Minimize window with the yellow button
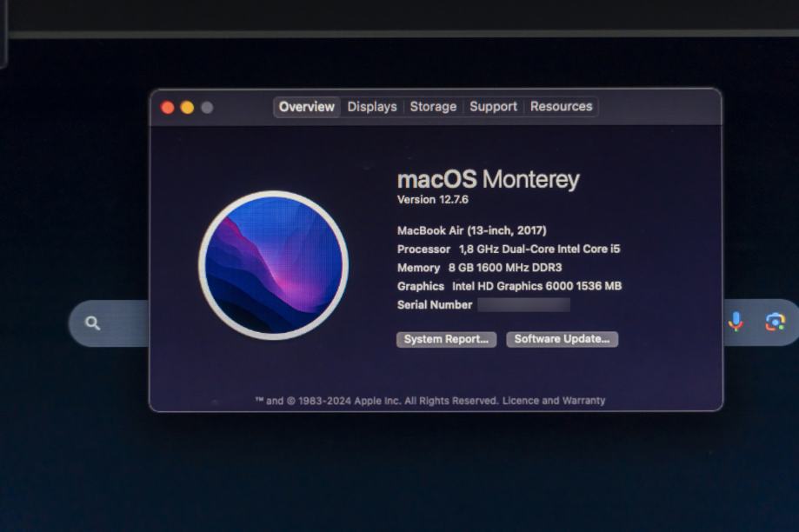The width and height of the screenshot is (799, 532). click(188, 108)
